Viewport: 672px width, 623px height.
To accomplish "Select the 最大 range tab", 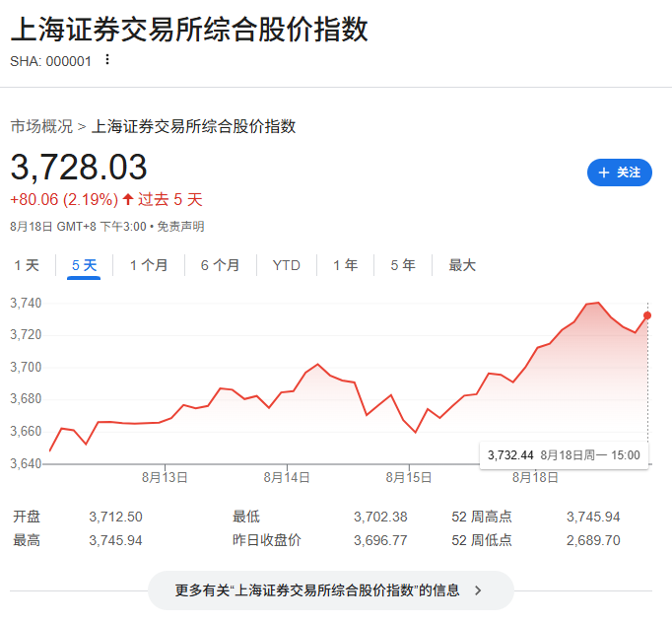I will pos(462,265).
